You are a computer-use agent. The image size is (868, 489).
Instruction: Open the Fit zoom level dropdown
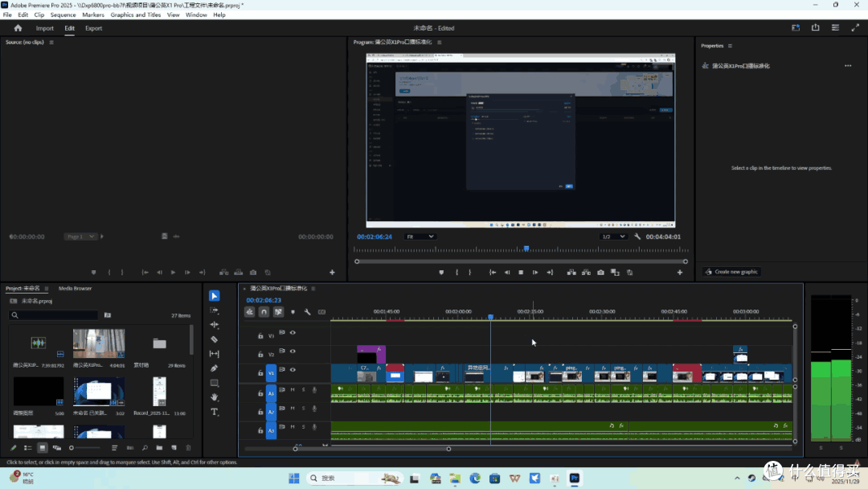point(420,236)
